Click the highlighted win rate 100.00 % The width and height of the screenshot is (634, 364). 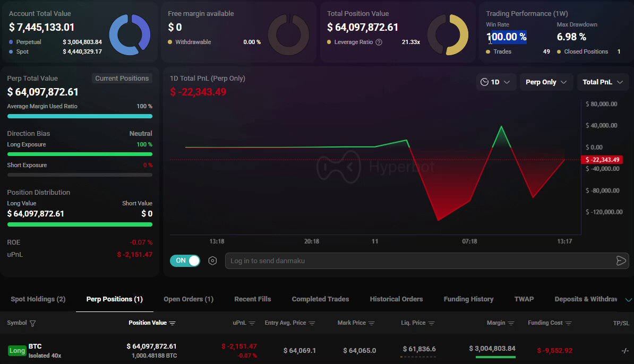(506, 37)
